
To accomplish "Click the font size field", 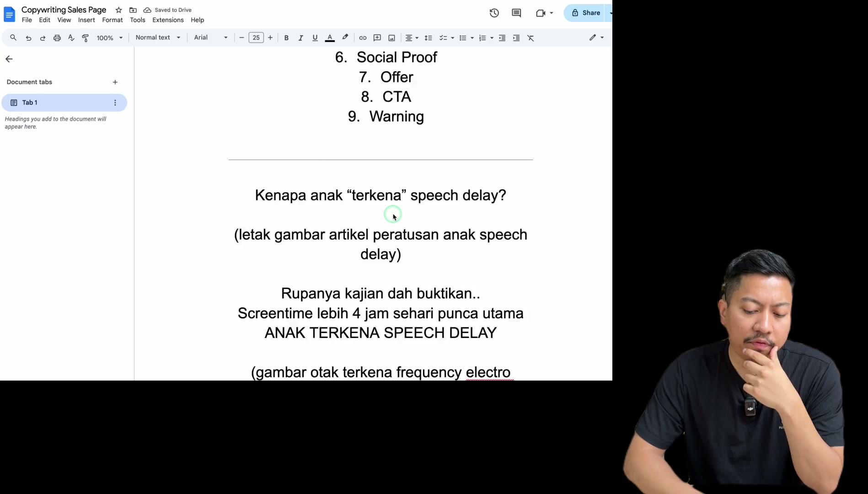I will [x=256, y=38].
